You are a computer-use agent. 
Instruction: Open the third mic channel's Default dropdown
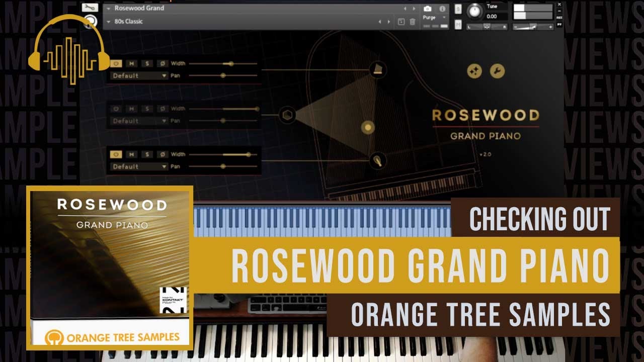point(139,166)
